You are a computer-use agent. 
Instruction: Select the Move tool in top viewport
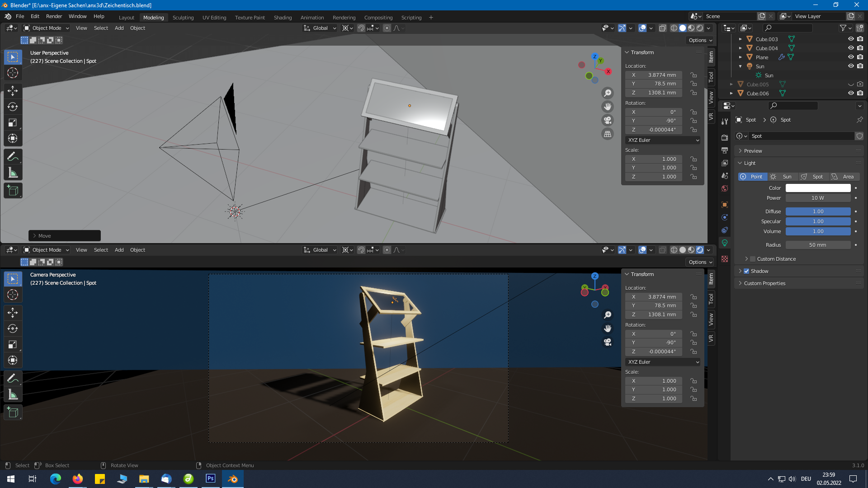click(13, 91)
